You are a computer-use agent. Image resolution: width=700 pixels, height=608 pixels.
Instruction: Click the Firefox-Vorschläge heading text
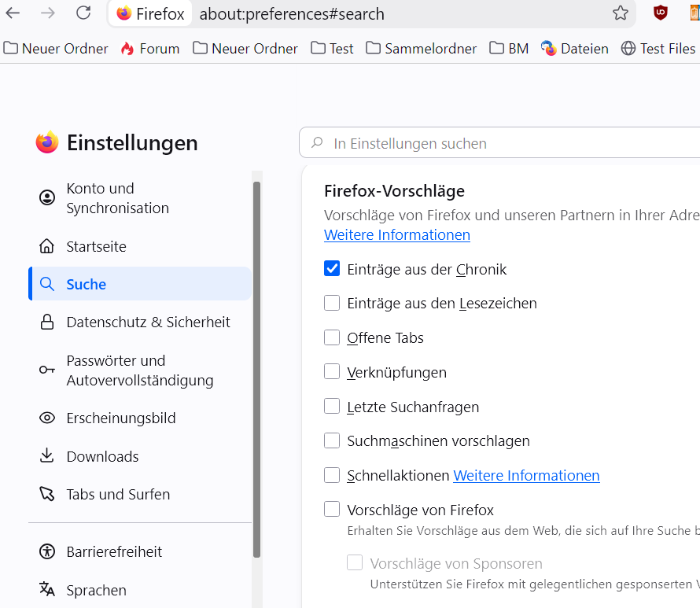[394, 191]
